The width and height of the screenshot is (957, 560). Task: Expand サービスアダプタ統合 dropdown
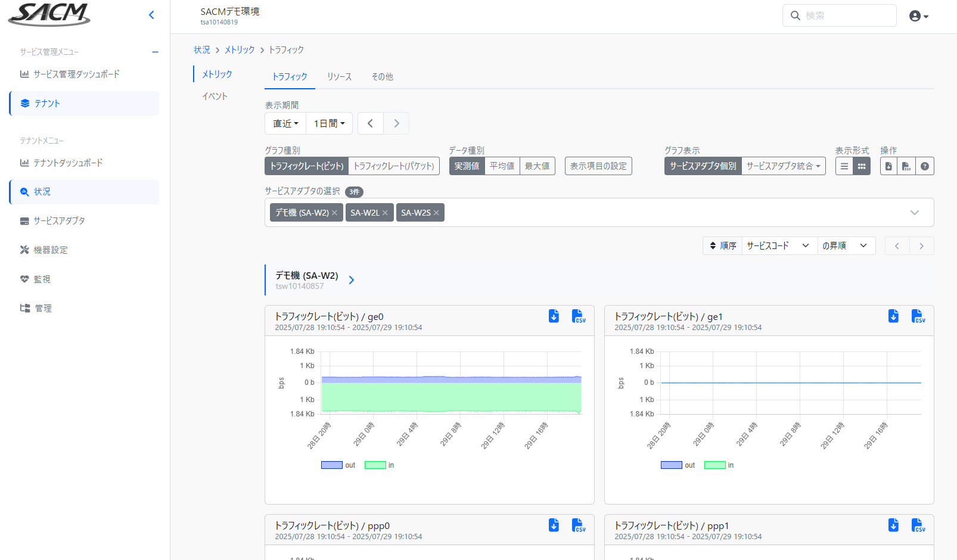pyautogui.click(x=783, y=166)
